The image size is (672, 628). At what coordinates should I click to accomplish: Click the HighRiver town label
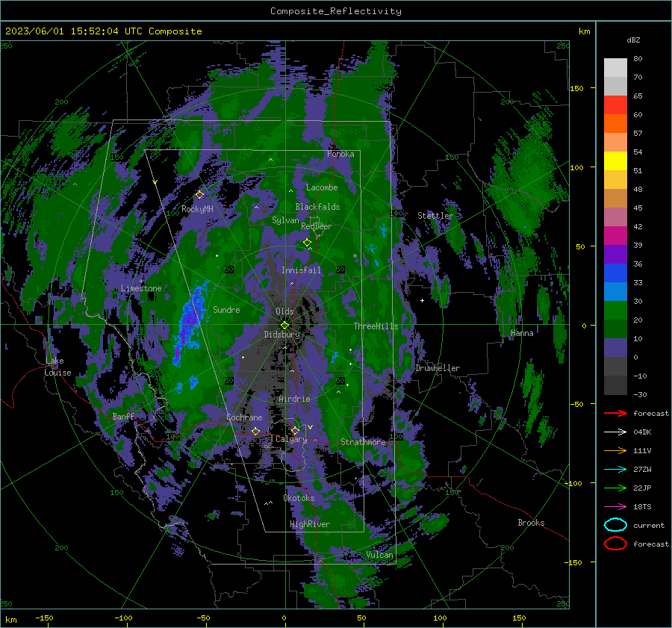click(x=310, y=524)
